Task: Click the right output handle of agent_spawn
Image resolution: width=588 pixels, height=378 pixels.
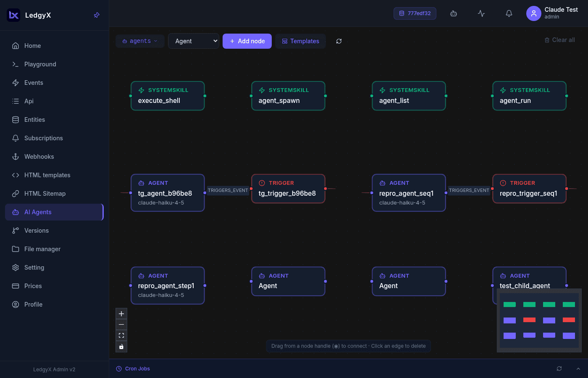Action: pyautogui.click(x=325, y=96)
